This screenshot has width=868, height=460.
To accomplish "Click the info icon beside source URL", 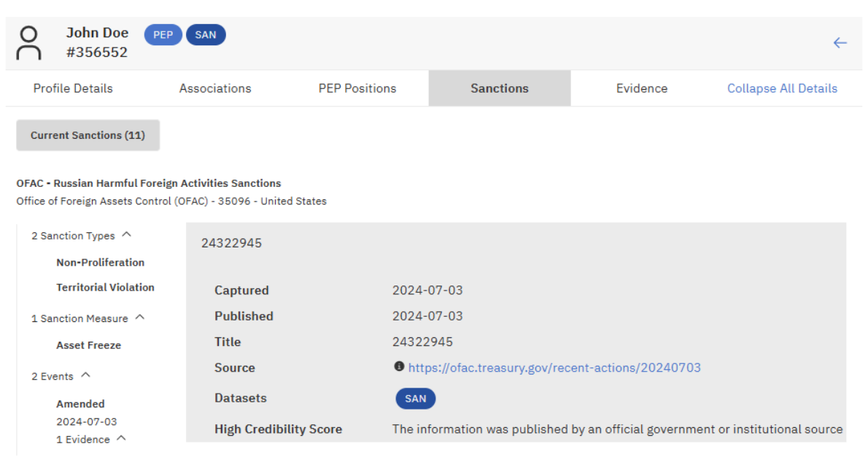I will 399,367.
